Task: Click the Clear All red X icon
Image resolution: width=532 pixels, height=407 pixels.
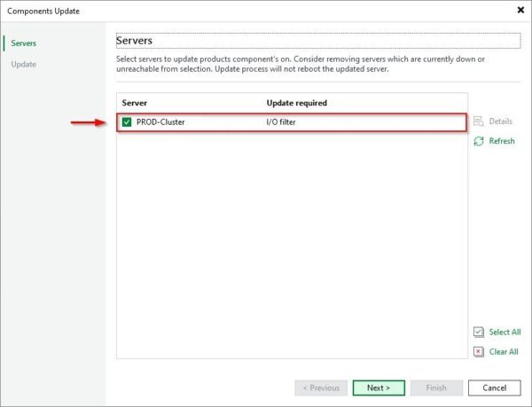Action: [x=479, y=352]
